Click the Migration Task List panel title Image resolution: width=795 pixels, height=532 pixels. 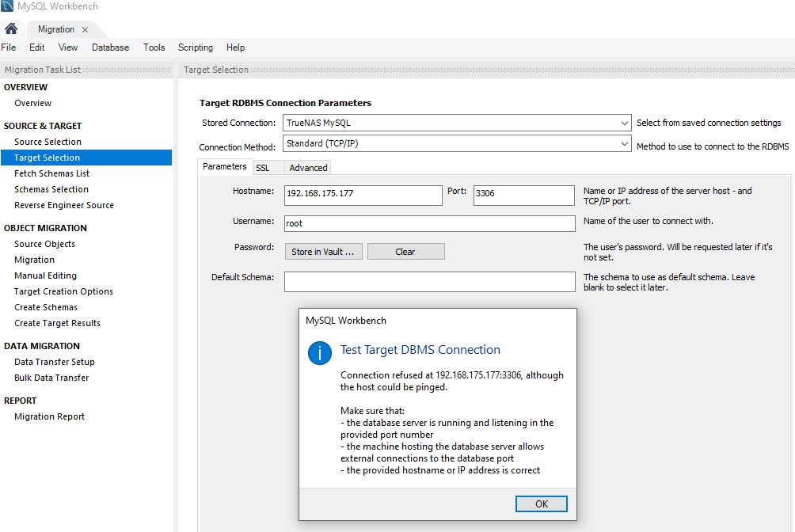(43, 70)
